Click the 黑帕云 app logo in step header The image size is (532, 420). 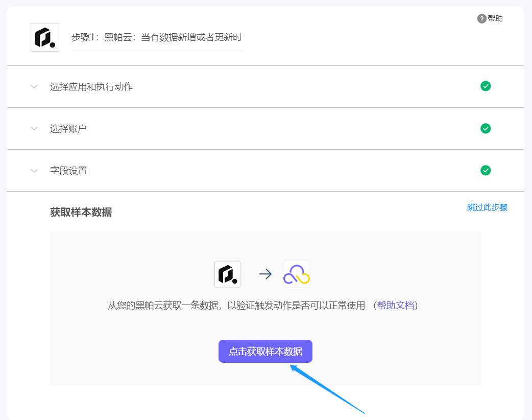(x=45, y=37)
